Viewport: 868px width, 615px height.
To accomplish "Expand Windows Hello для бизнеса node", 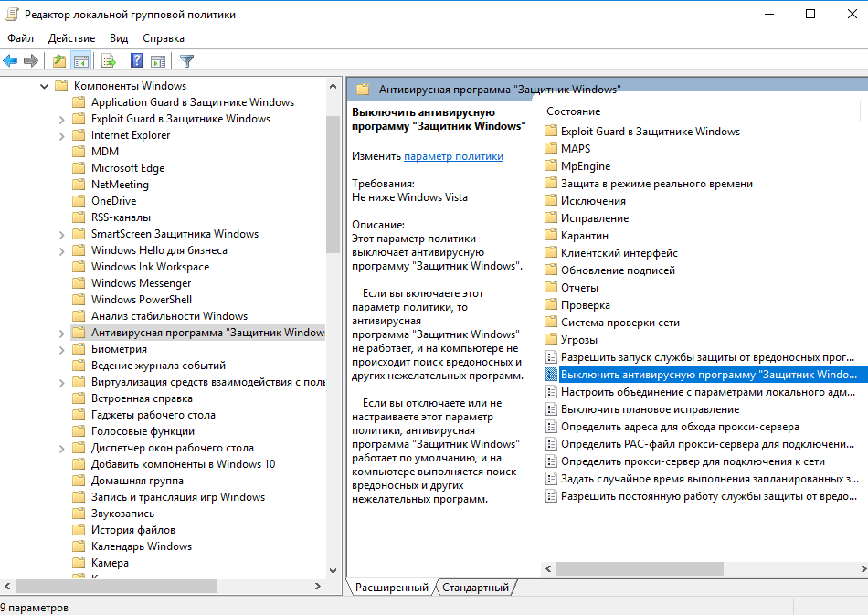I will (x=61, y=250).
